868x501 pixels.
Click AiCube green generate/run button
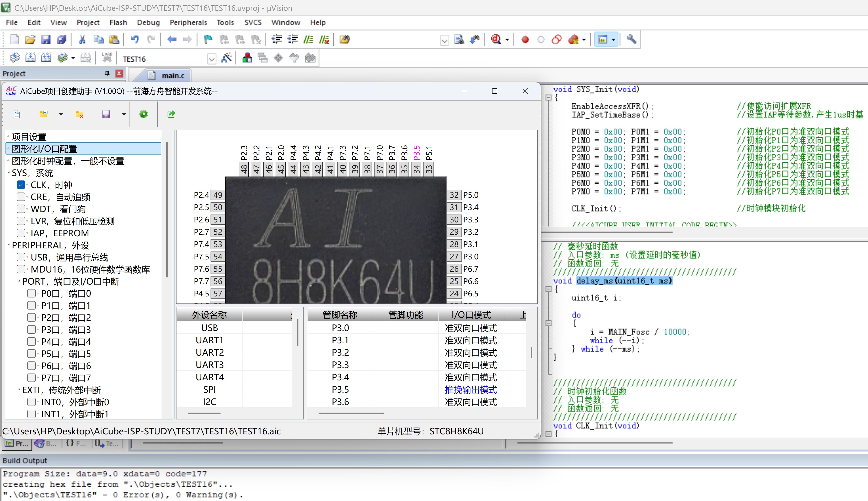coord(144,114)
